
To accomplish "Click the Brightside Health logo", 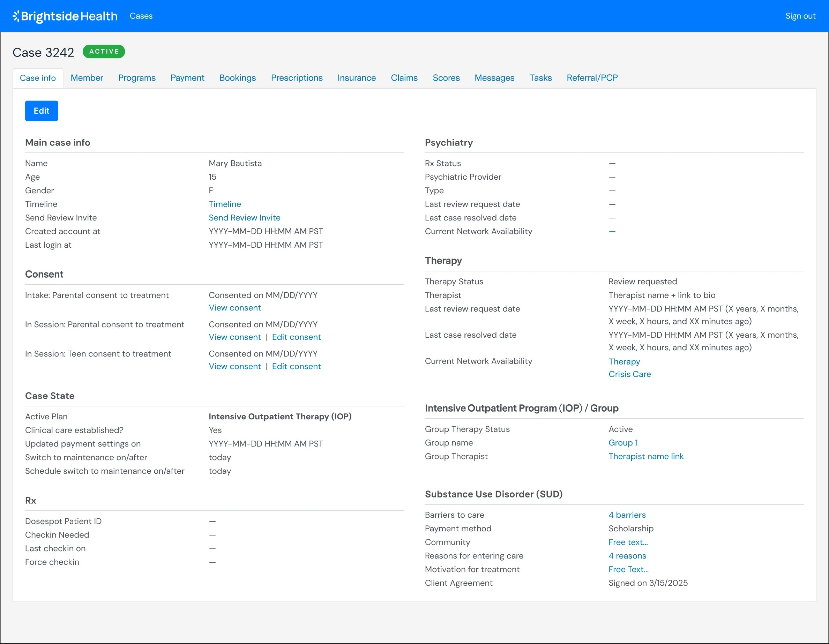I will [x=65, y=16].
